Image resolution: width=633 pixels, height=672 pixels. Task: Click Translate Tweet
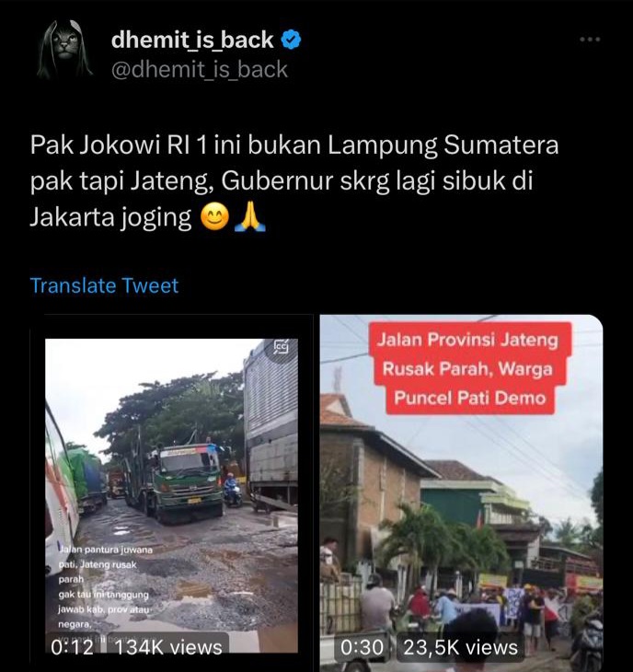(x=104, y=285)
